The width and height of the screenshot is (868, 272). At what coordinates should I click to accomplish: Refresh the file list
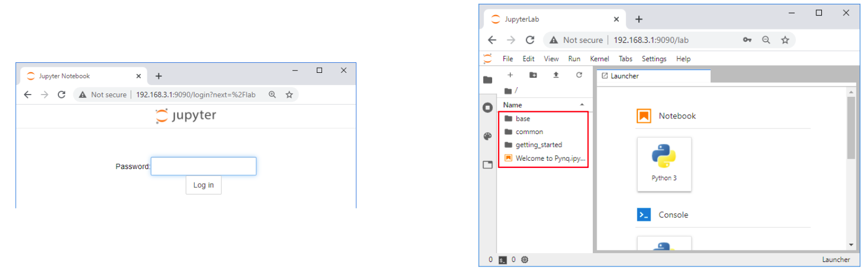(x=578, y=75)
